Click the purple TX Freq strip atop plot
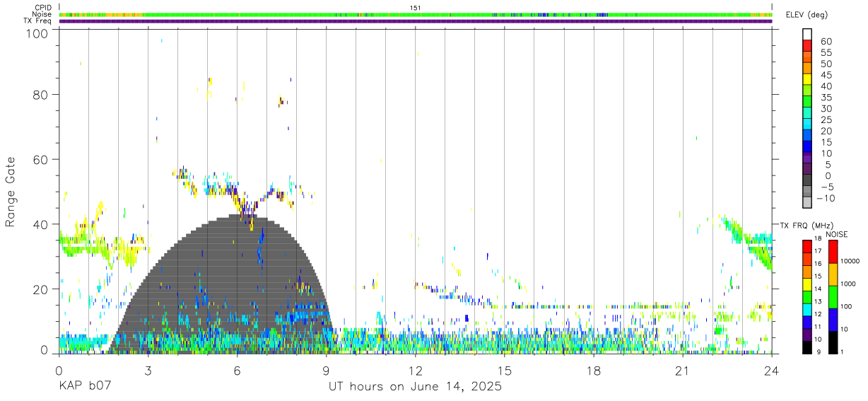The height and width of the screenshot is (401, 868). [x=416, y=21]
